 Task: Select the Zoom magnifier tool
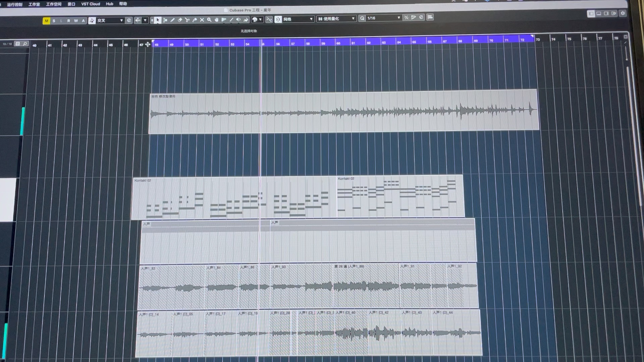coord(209,20)
